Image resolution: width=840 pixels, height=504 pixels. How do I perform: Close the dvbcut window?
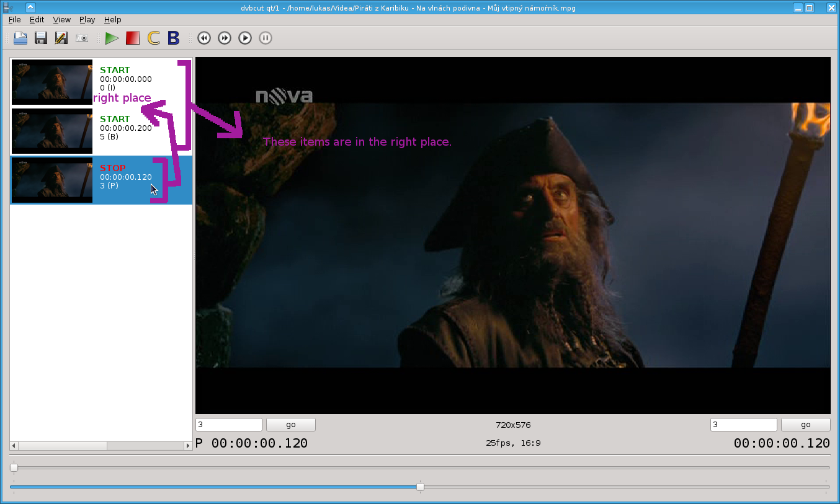[831, 7]
